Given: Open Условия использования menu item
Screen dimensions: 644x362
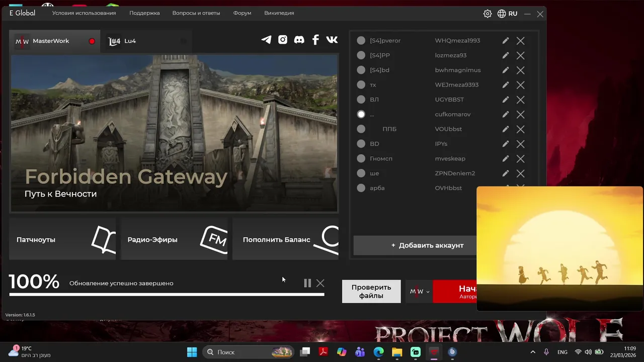Looking at the screenshot, I should pos(84,13).
